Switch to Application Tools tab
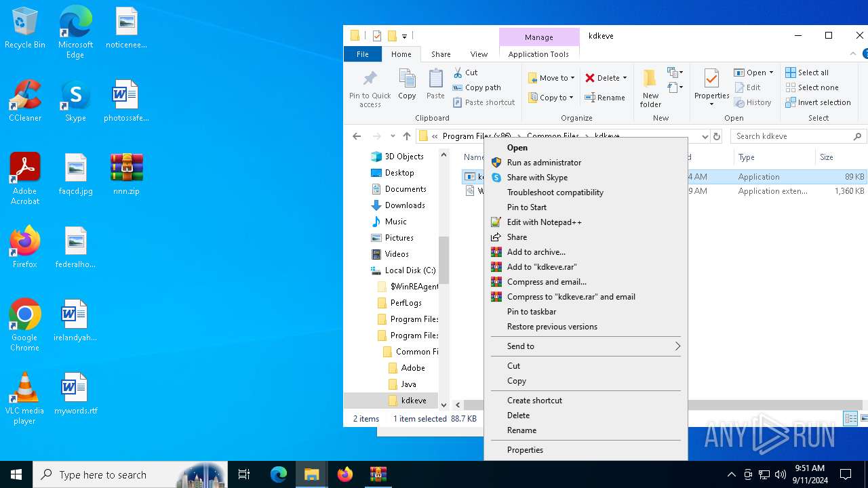The height and width of the screenshot is (488, 868). pos(538,54)
